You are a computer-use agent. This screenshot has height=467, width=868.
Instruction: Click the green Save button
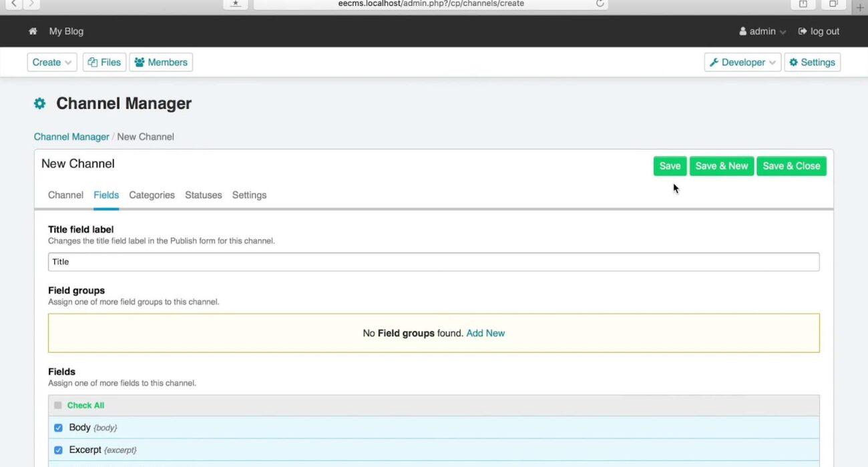click(x=670, y=166)
